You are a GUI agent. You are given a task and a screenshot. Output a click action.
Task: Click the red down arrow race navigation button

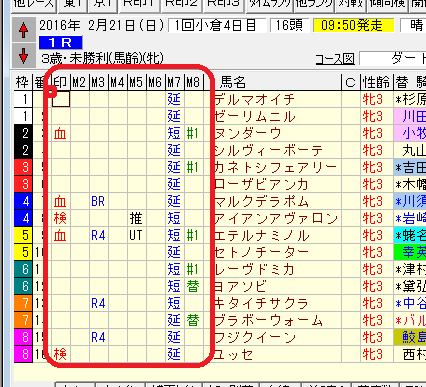coord(23,55)
